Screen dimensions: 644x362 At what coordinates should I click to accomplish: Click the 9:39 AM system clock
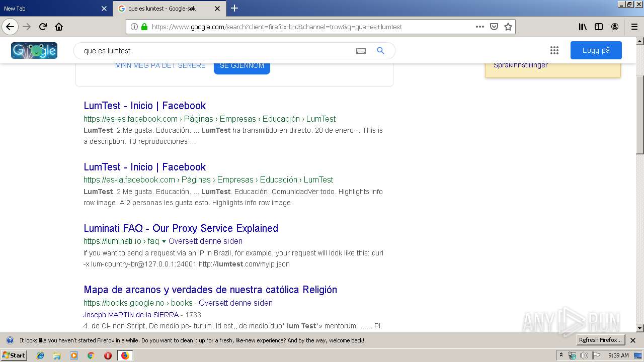point(618,355)
